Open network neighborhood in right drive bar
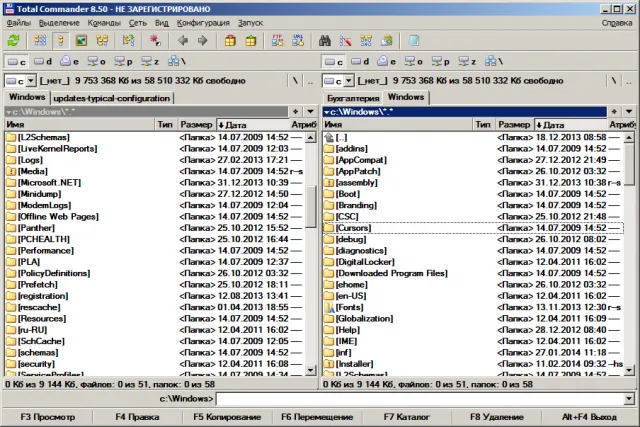 click(x=494, y=62)
